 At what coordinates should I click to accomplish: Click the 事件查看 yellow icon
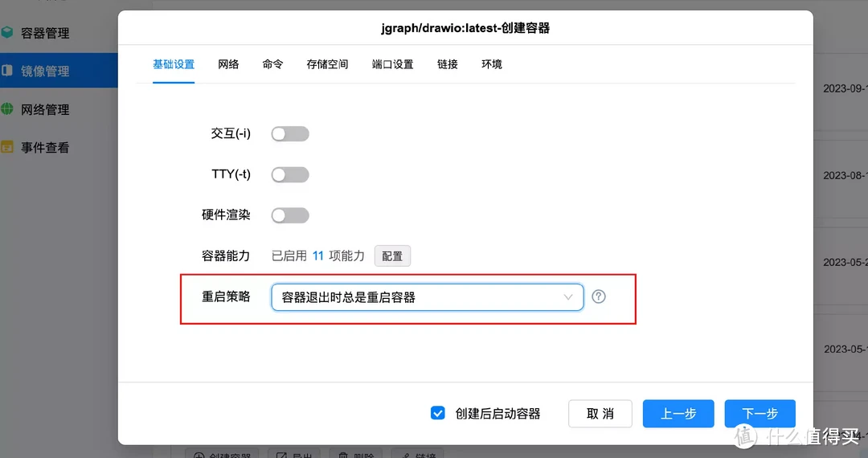click(x=6, y=147)
